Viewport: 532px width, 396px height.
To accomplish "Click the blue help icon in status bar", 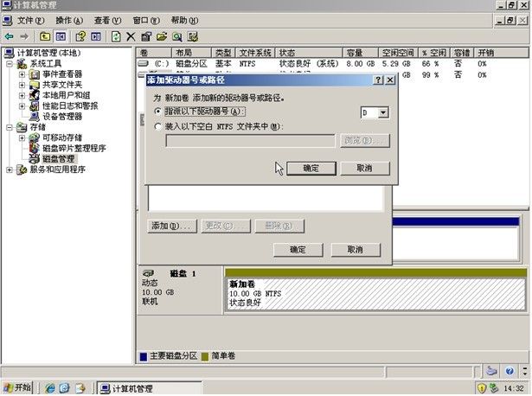I will tap(510, 371).
